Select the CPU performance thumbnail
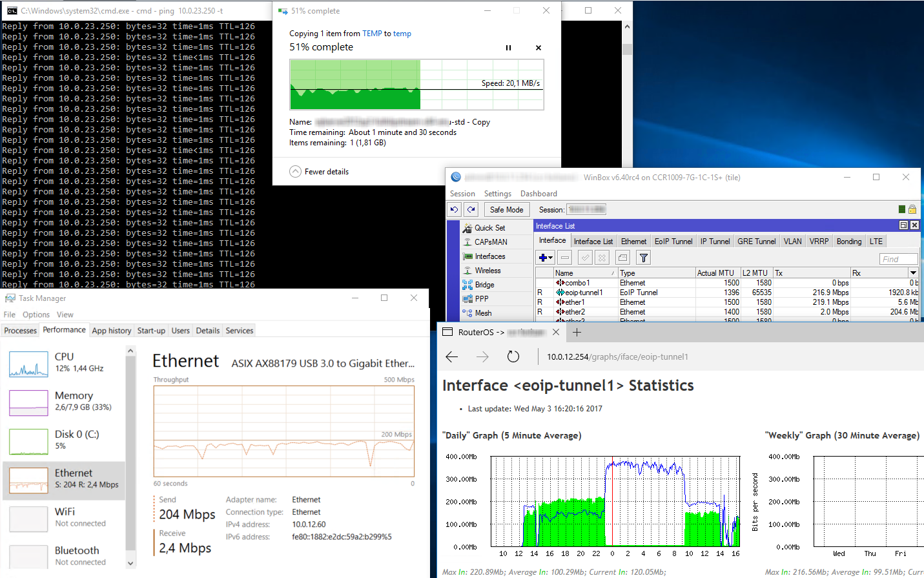 click(28, 364)
